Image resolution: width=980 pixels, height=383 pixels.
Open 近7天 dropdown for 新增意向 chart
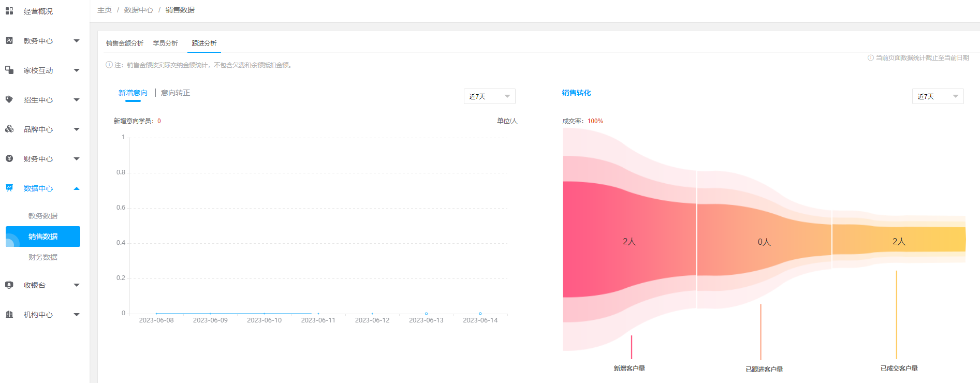pyautogui.click(x=489, y=96)
